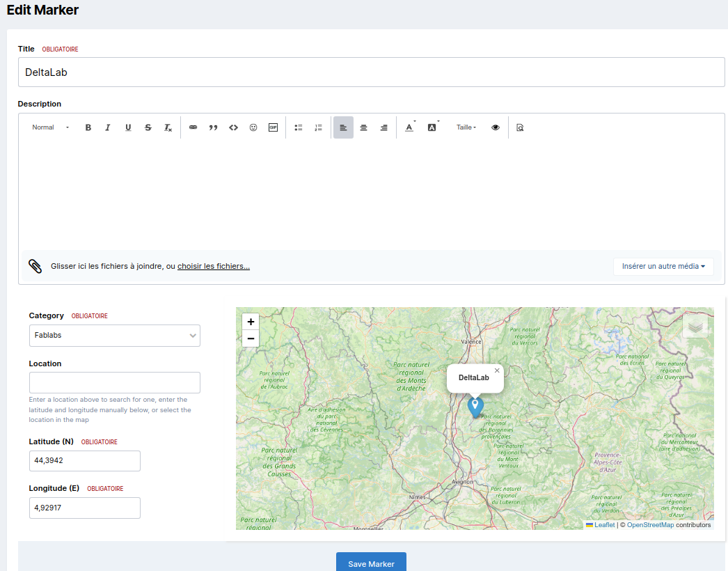Click the paperclip attachment icon

[35, 266]
